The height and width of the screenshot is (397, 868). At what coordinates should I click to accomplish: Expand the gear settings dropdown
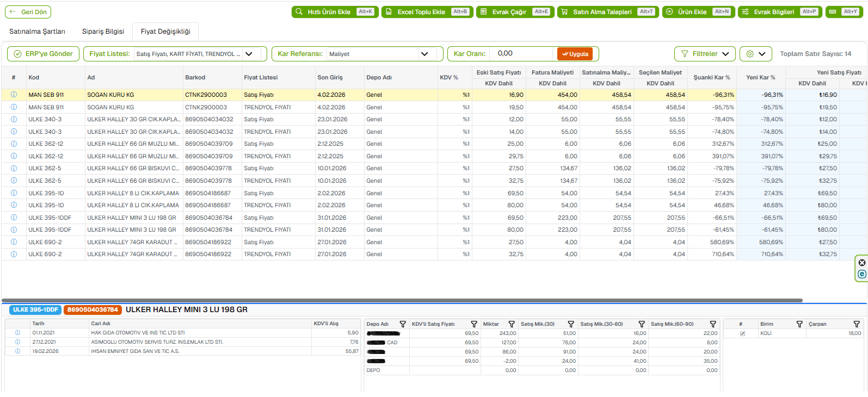[755, 54]
